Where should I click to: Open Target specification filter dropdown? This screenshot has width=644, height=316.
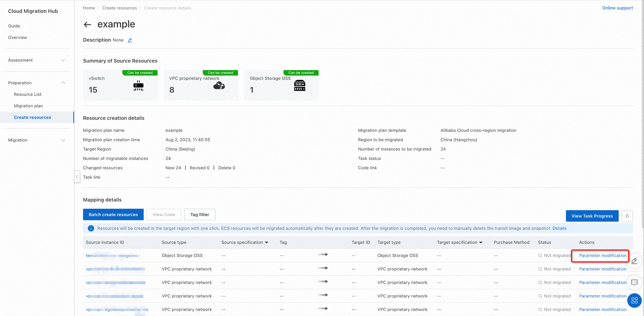click(x=481, y=242)
